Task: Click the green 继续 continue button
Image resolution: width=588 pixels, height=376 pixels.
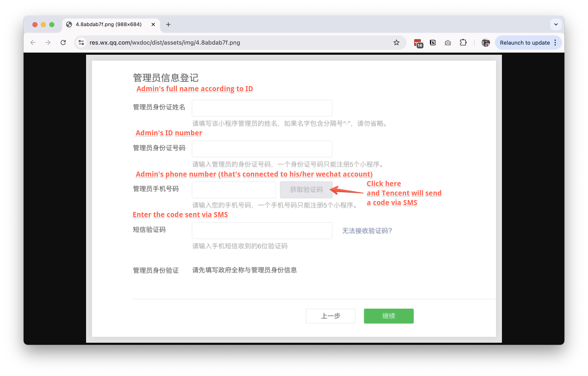Action: 388,316
